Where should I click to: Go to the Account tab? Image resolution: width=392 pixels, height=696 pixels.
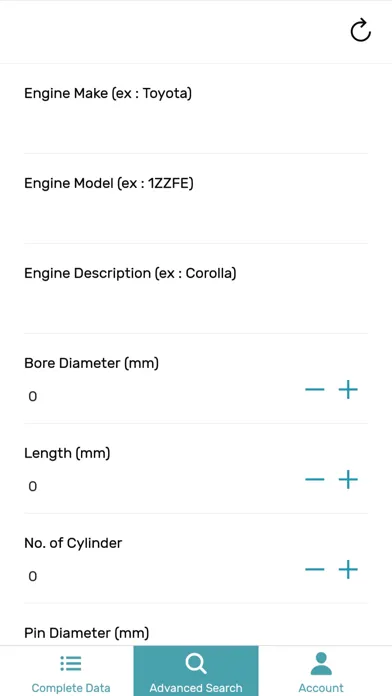coord(321,671)
